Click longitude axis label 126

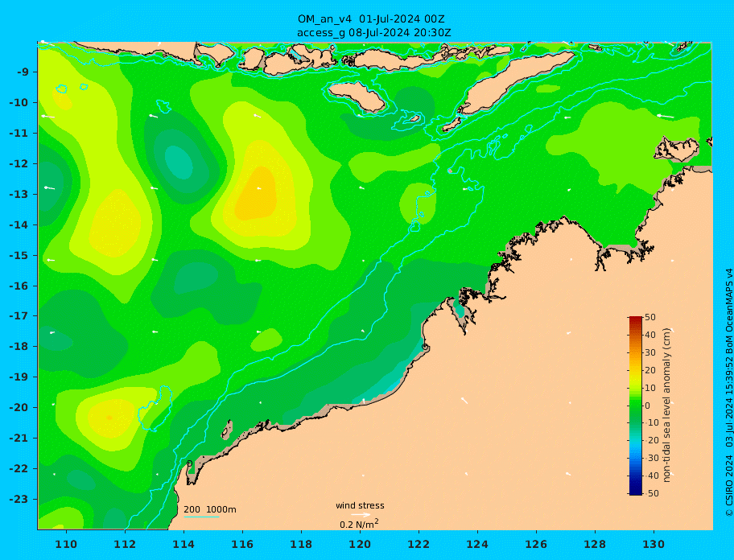point(537,544)
